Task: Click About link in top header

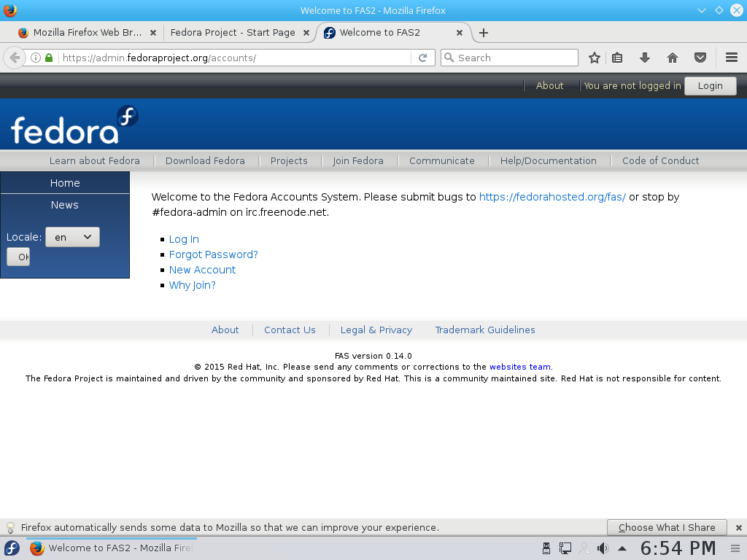Action: coord(550,86)
